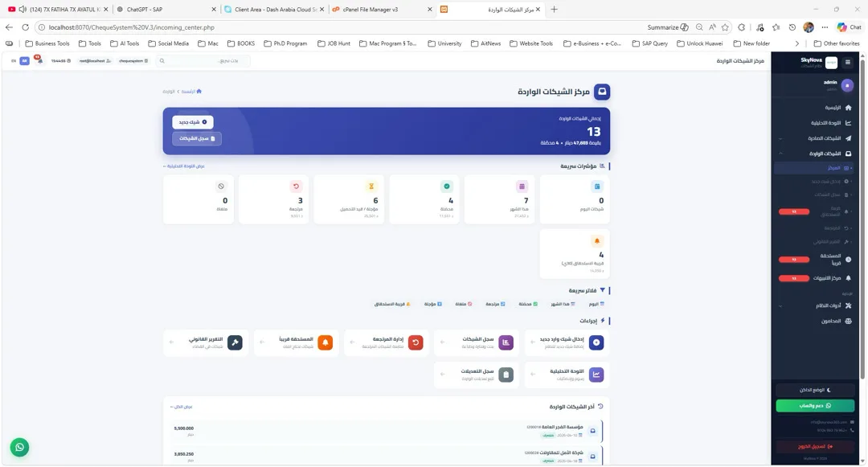The image size is (868, 467).
Task: Click the عرض الكل link in recent cheques
Action: (182, 407)
